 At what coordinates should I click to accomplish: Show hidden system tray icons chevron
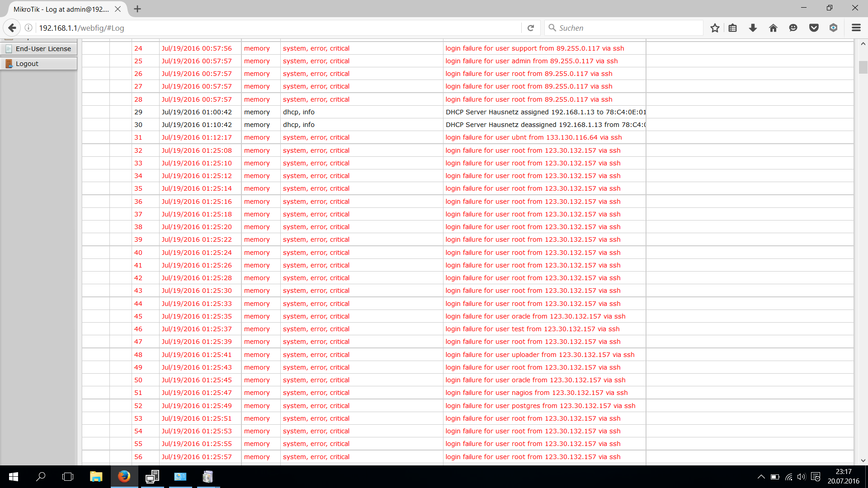pos(761,477)
